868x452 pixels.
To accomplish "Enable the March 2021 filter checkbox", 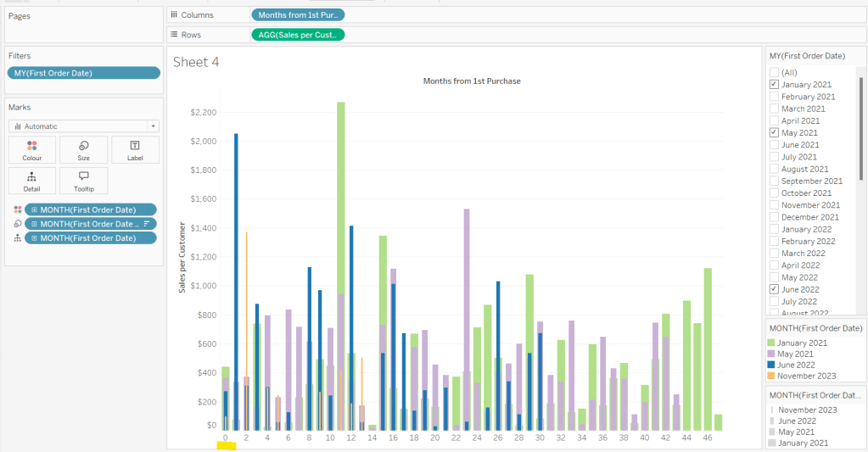I will coord(774,109).
